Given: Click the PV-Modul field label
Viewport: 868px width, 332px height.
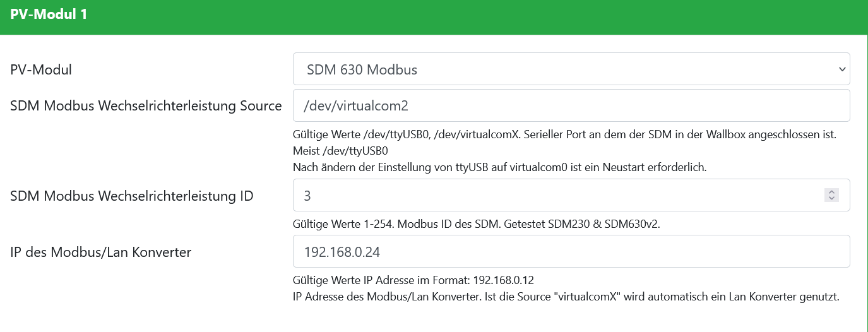Looking at the screenshot, I should 41,69.
